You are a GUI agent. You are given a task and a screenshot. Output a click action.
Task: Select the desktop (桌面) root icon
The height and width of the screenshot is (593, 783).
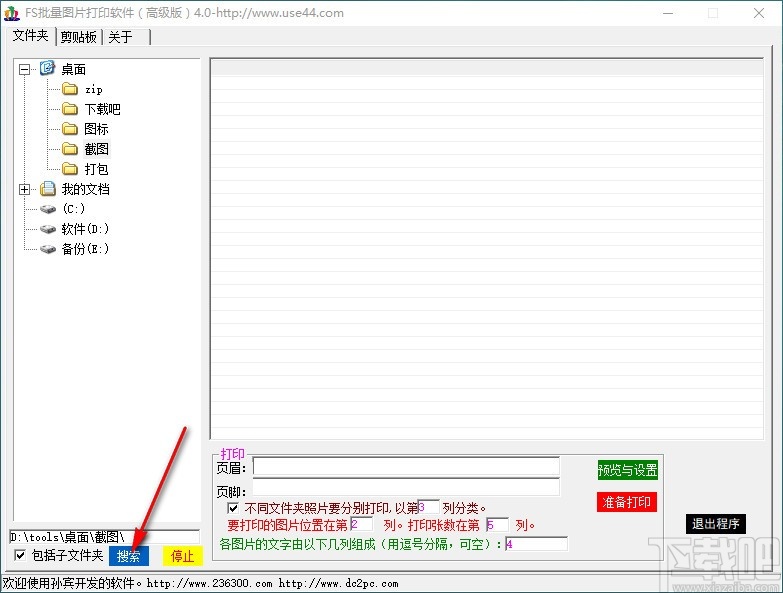click(x=47, y=68)
